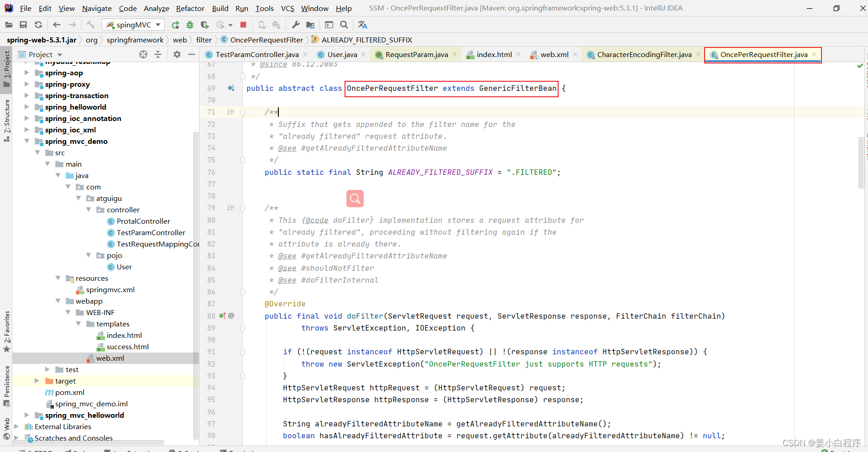Click springframework breadcrumb

(135, 40)
